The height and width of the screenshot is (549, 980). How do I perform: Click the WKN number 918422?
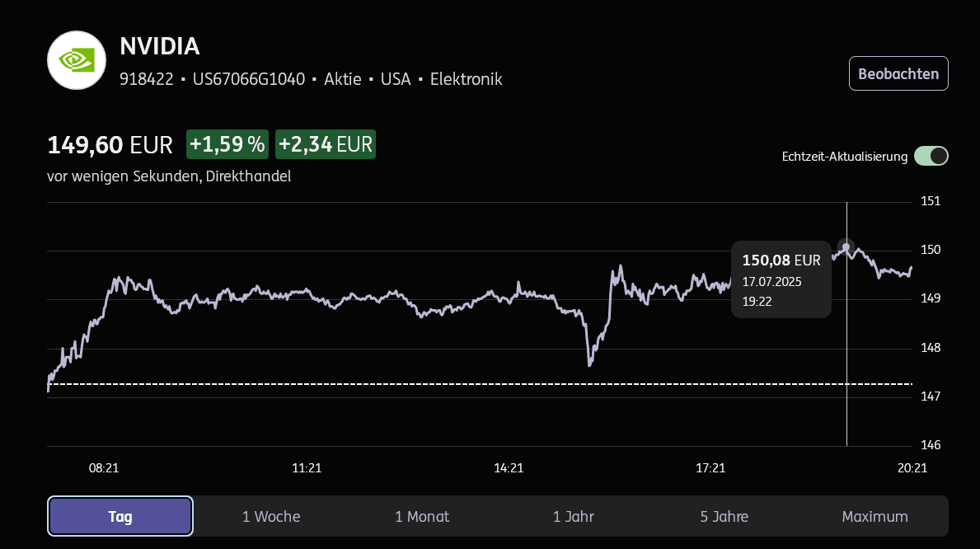point(146,79)
